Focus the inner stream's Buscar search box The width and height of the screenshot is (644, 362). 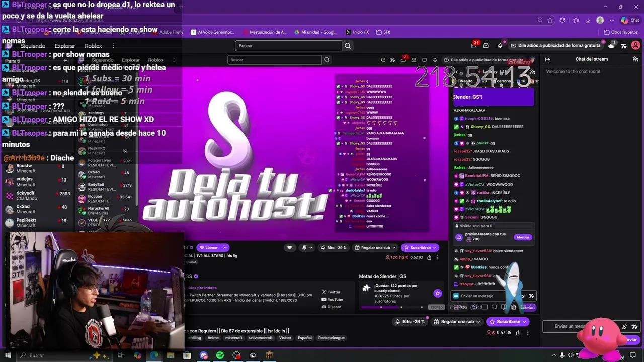coord(275,60)
